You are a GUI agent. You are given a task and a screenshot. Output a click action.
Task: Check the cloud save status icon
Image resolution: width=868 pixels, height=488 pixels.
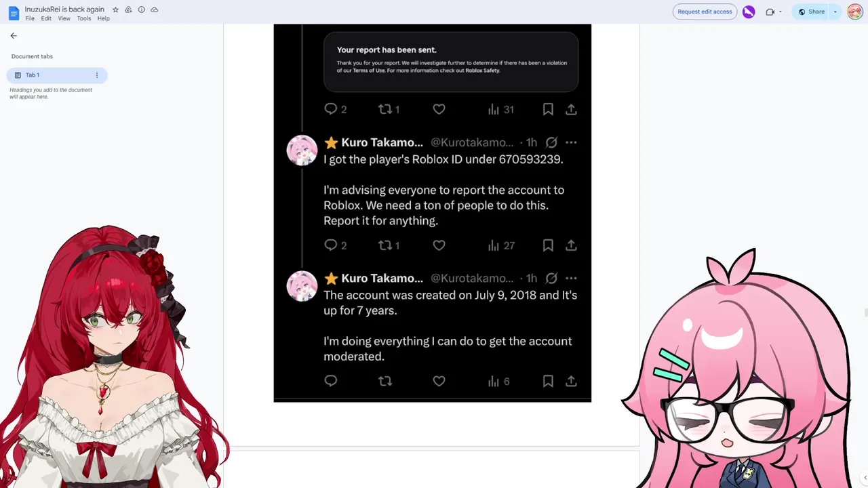pos(154,9)
